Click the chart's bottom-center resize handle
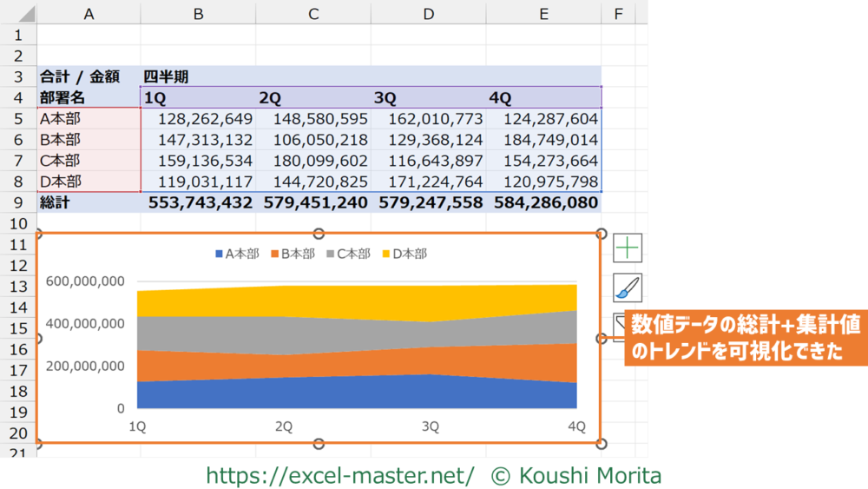The height and width of the screenshot is (489, 868). coord(319,444)
